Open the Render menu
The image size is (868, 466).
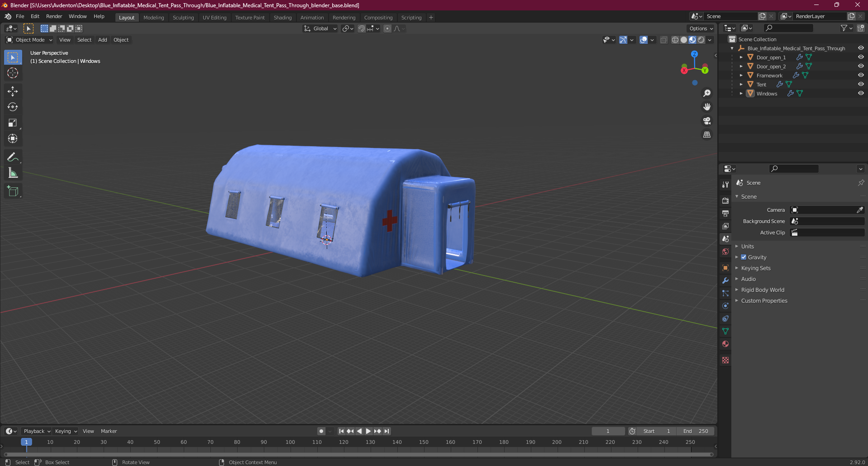click(x=54, y=16)
